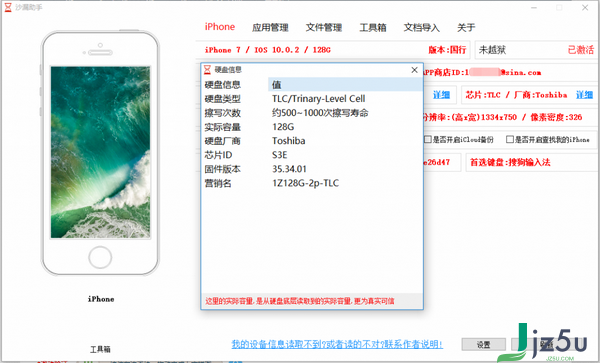Switch to the iPhone tab
600x363 pixels.
(x=220, y=27)
